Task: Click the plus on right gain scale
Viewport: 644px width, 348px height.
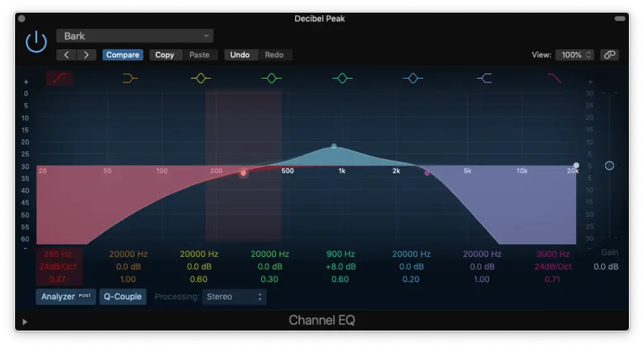Action: (x=590, y=82)
